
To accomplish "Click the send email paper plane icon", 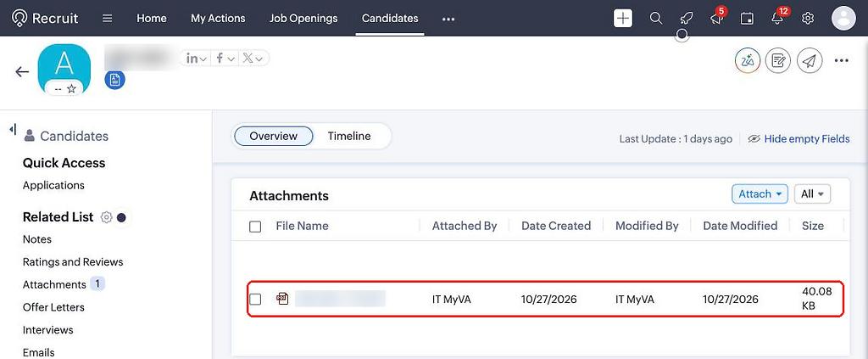I will point(810,60).
